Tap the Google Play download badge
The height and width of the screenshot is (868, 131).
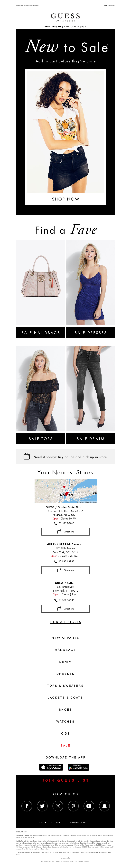(78, 767)
